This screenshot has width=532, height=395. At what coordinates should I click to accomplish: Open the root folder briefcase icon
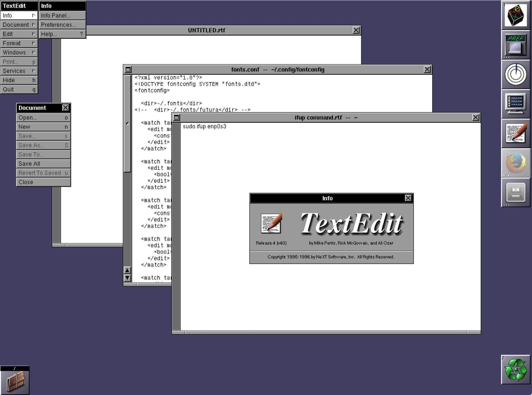click(x=15, y=380)
